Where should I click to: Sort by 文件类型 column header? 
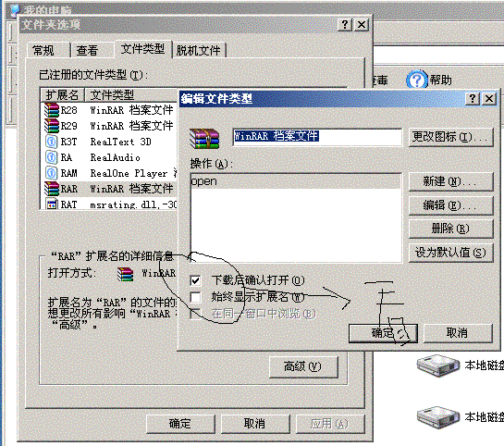click(131, 95)
